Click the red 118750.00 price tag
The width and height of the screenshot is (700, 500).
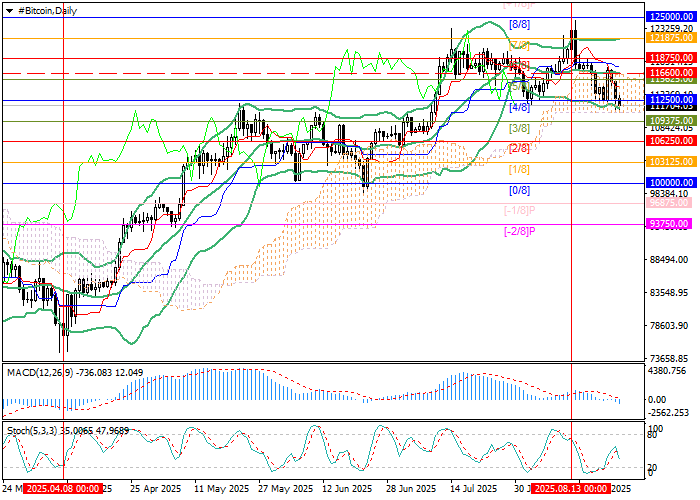[x=671, y=59]
